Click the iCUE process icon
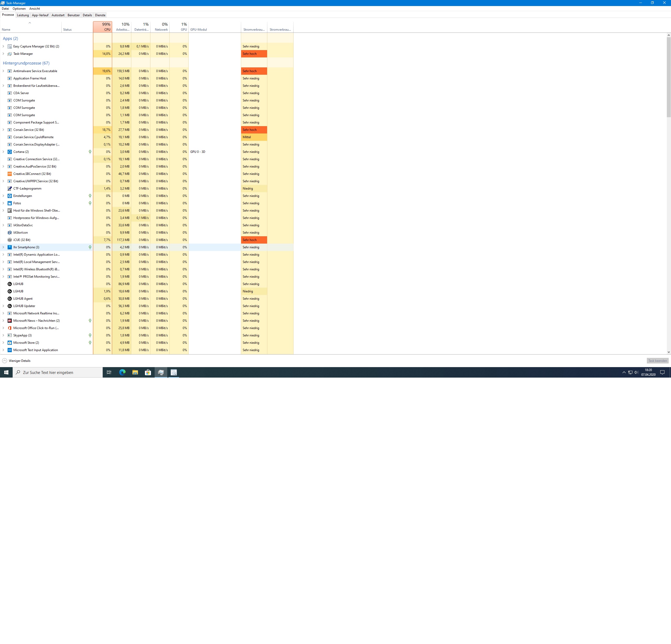The height and width of the screenshot is (644, 671). coord(10,240)
